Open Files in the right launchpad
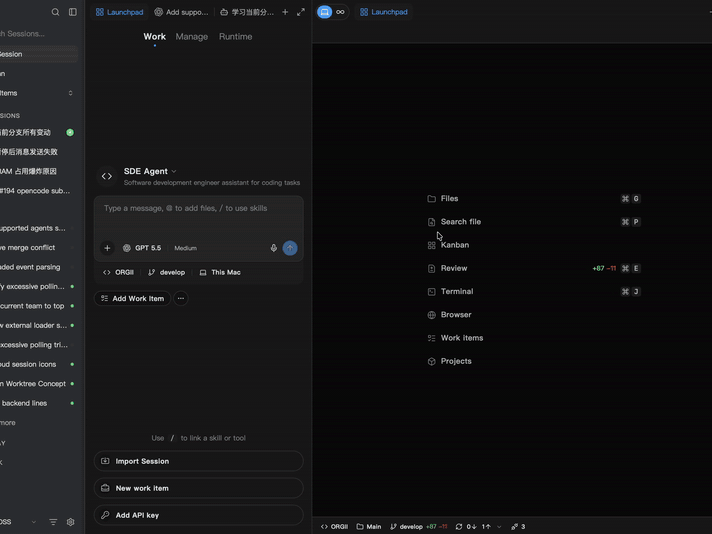 (x=534, y=198)
